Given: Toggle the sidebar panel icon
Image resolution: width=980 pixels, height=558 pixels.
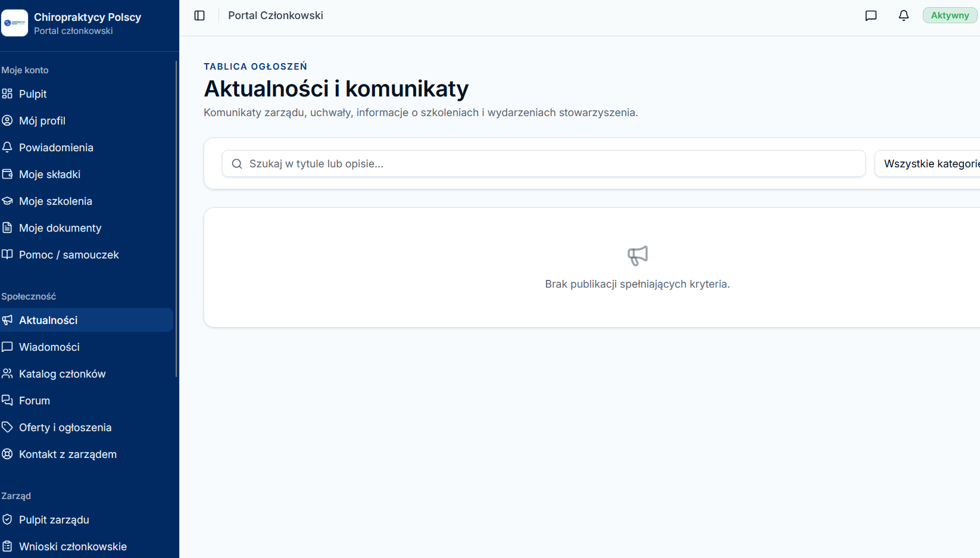Looking at the screenshot, I should [199, 15].
